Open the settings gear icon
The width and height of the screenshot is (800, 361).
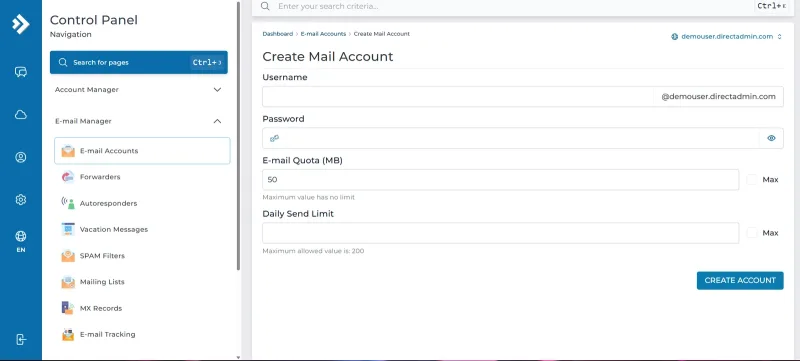(20, 199)
